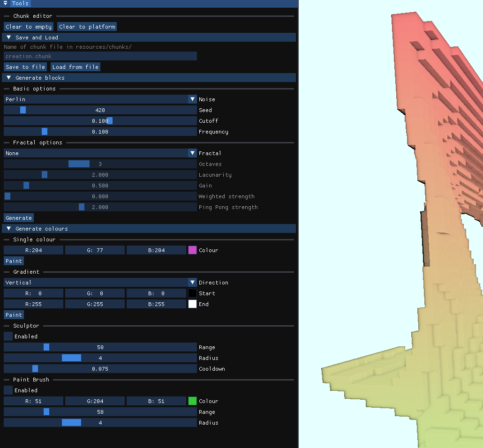Image resolution: width=483 pixels, height=448 pixels.
Task: Click the gradient End G:255 field
Action: [95, 304]
